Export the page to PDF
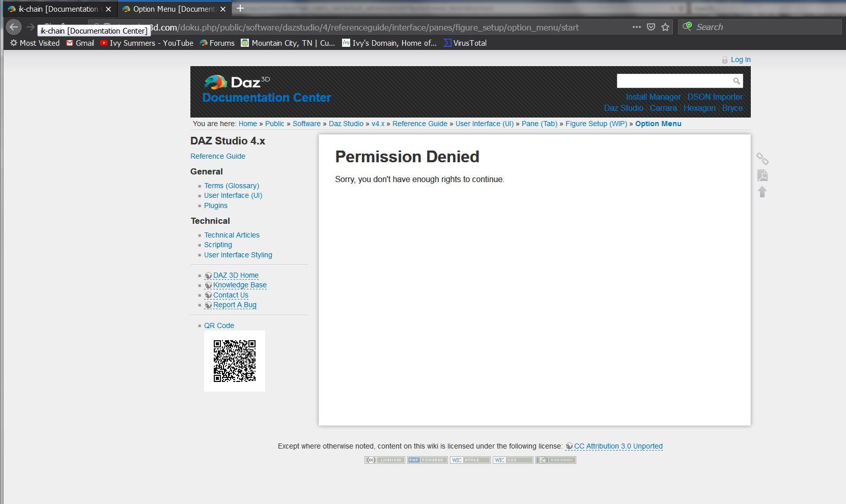 tap(762, 175)
